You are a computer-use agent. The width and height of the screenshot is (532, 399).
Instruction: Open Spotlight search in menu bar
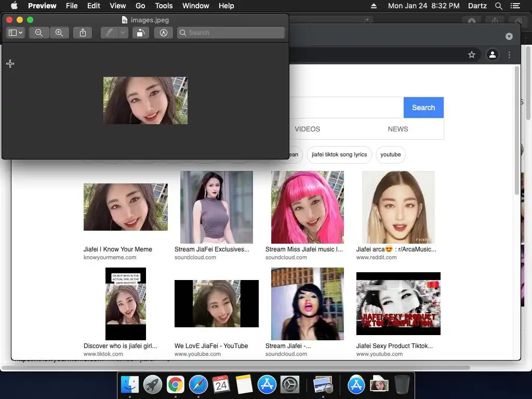[x=498, y=6]
